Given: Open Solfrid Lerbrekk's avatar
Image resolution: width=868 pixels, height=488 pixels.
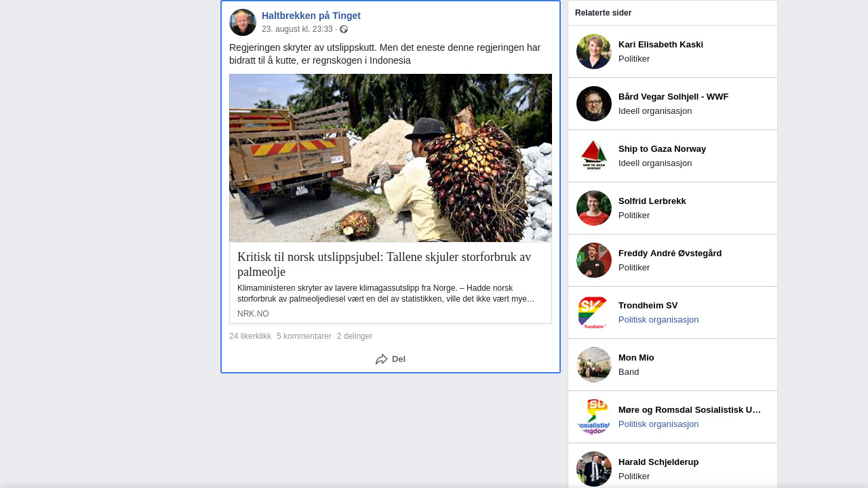Looking at the screenshot, I should coord(594,208).
